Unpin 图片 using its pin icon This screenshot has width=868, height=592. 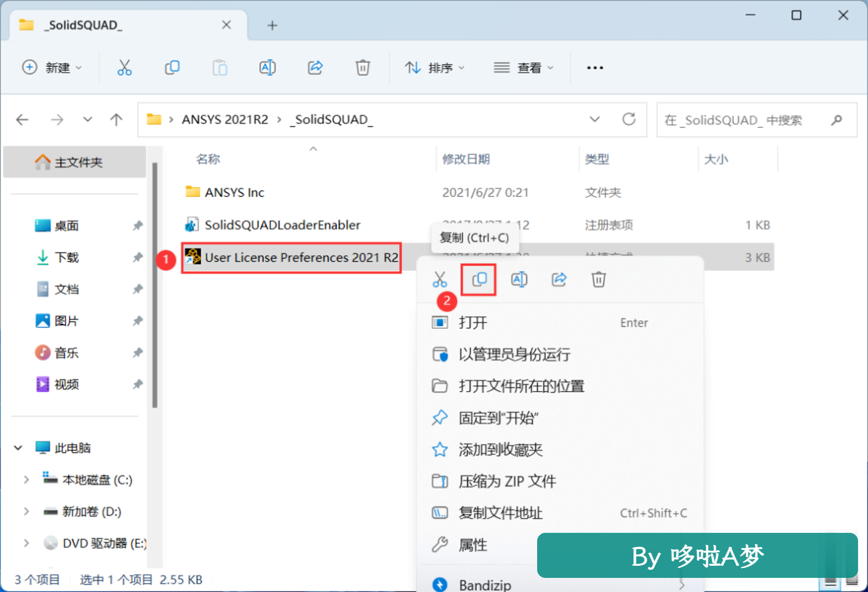[x=137, y=321]
